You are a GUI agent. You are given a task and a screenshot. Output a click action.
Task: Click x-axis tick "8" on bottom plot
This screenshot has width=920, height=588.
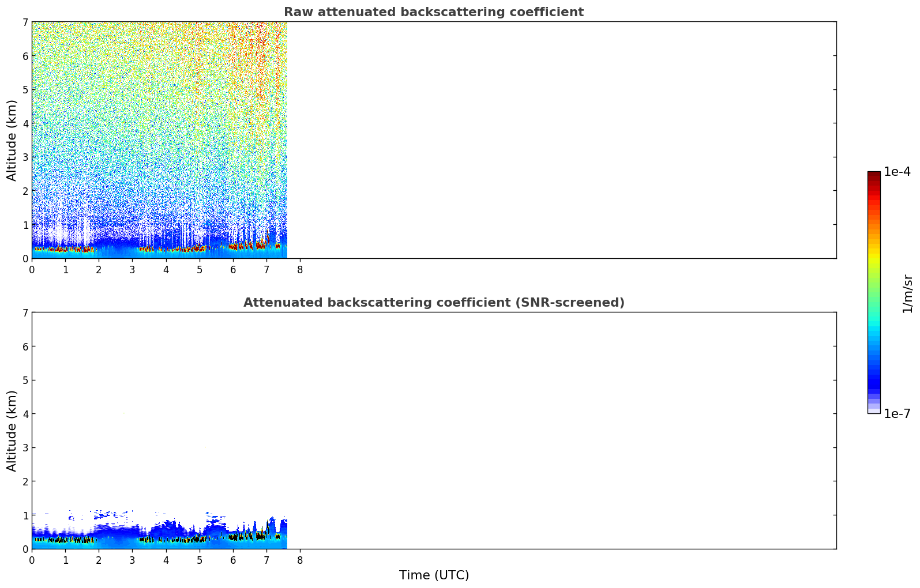300,560
